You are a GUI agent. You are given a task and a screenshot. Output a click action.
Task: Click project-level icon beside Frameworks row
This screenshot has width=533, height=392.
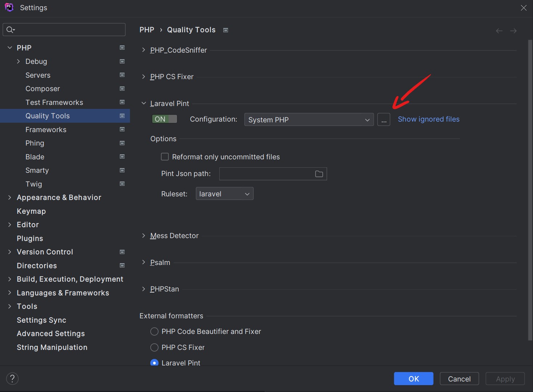(122, 129)
